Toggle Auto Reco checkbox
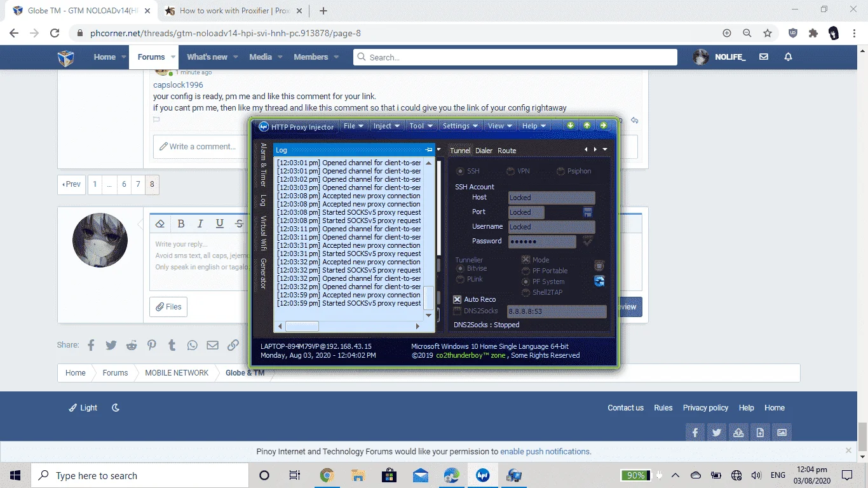The height and width of the screenshot is (488, 868). pyautogui.click(x=457, y=299)
